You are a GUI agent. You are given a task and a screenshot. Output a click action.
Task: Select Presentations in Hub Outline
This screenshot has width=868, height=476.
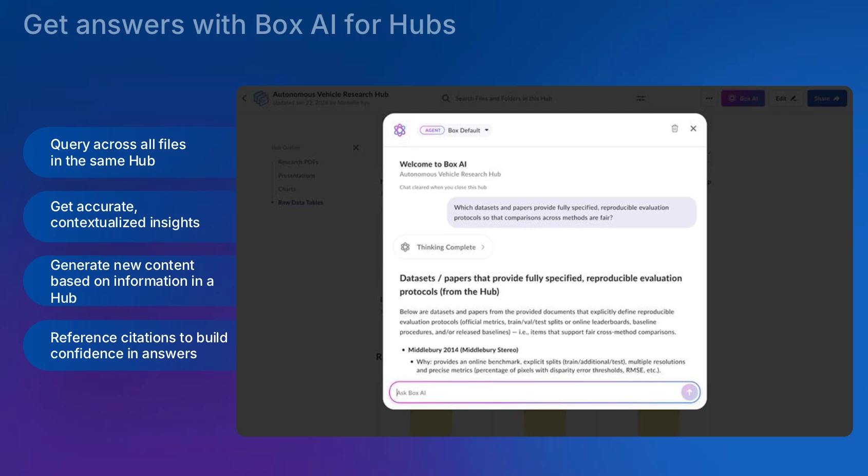(x=296, y=176)
